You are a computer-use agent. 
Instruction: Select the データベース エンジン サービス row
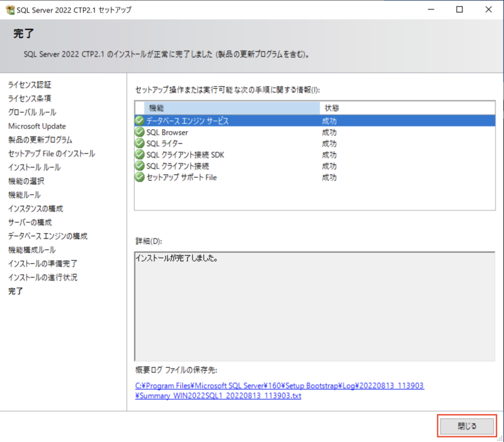314,121
